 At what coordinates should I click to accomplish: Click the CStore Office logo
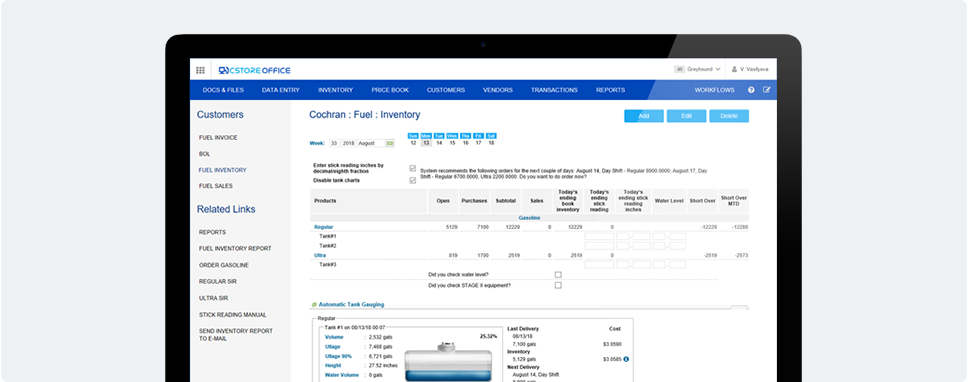coord(254,70)
